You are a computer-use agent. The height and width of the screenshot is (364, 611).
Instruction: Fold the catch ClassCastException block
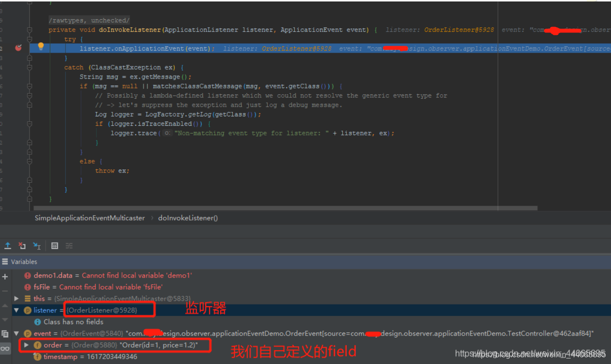(29, 67)
